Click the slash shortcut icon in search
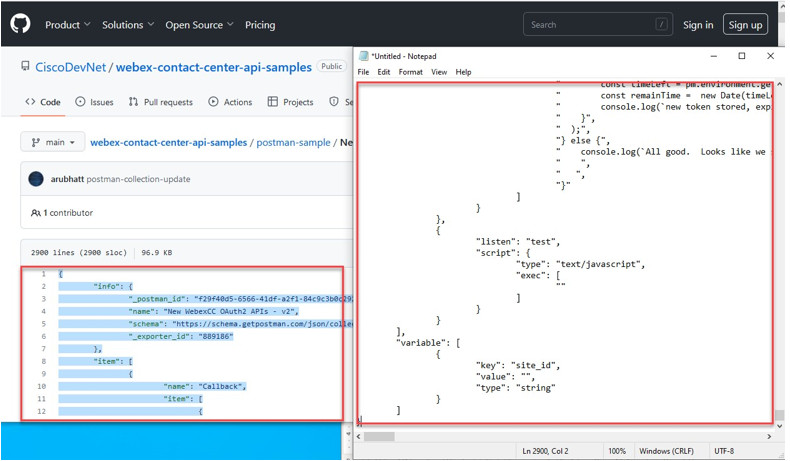Viewport: 790px width, 461px height. point(662,24)
